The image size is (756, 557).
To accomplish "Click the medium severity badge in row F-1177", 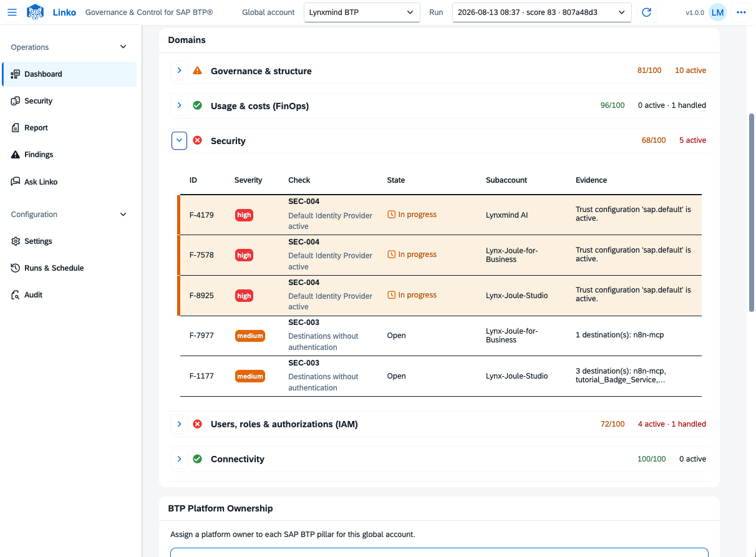I will tap(250, 376).
